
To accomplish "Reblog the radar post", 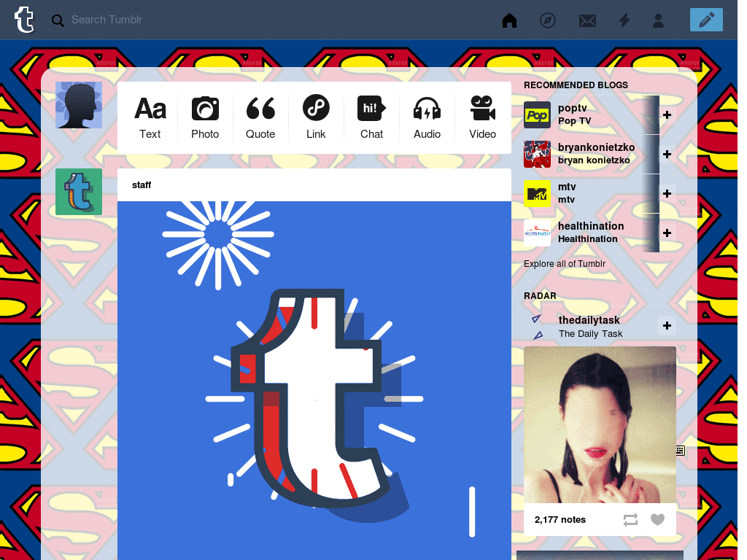I will click(631, 519).
